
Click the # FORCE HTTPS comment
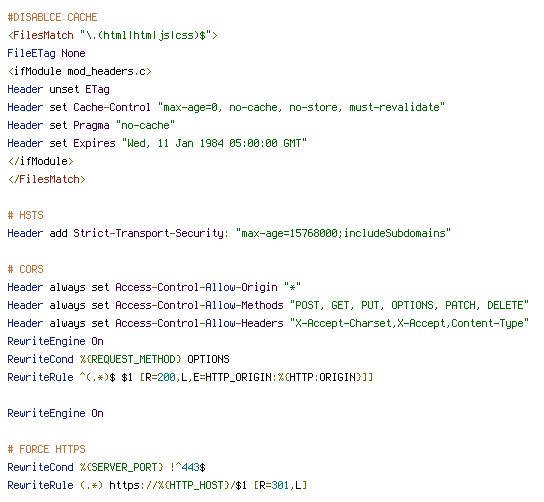point(46,449)
